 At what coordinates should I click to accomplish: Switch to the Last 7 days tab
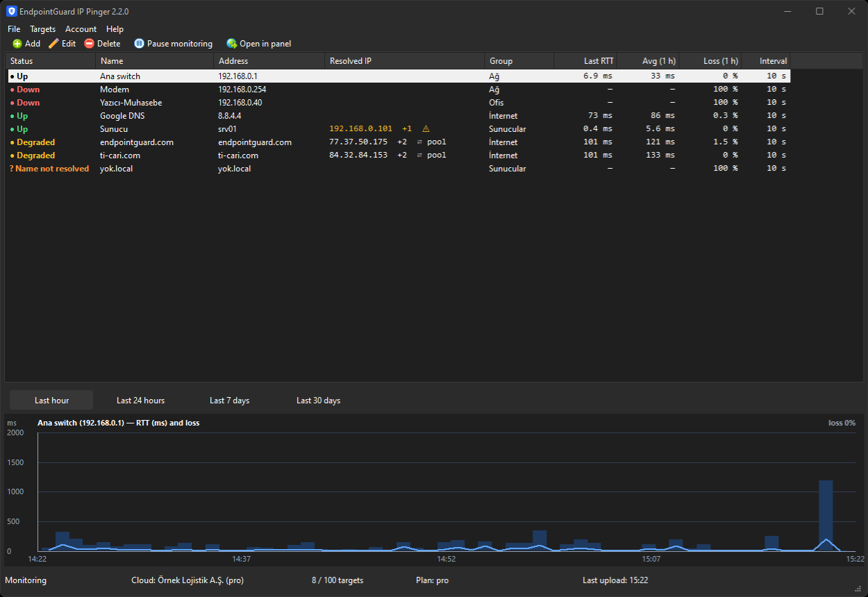229,401
